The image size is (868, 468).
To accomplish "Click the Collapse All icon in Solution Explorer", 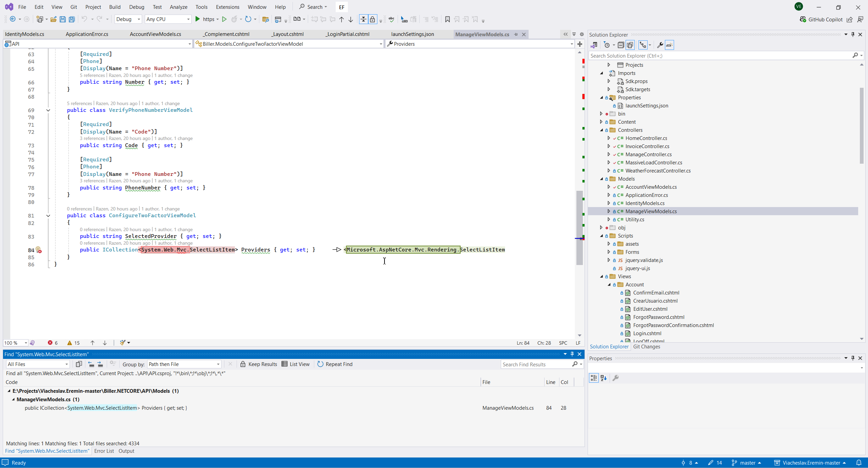I will [621, 45].
